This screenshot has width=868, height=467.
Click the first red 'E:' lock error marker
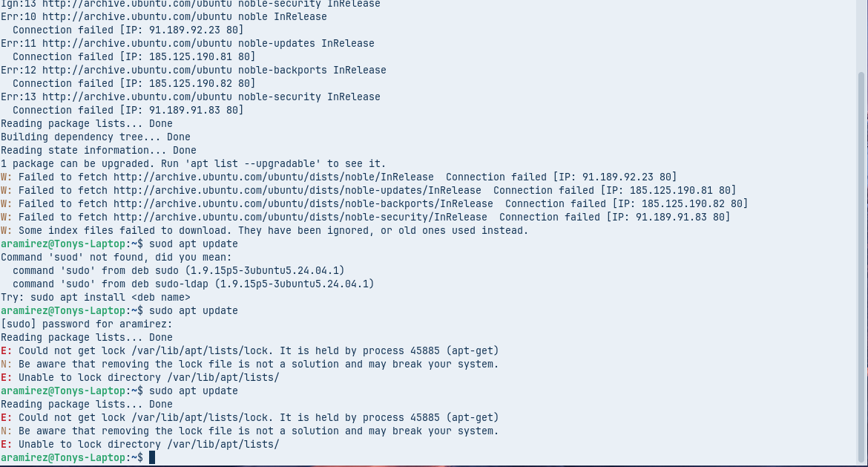[6, 351]
